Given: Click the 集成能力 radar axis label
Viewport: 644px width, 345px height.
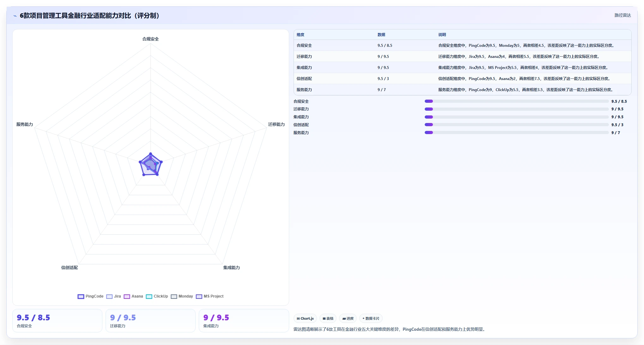Looking at the screenshot, I should pos(232,268).
